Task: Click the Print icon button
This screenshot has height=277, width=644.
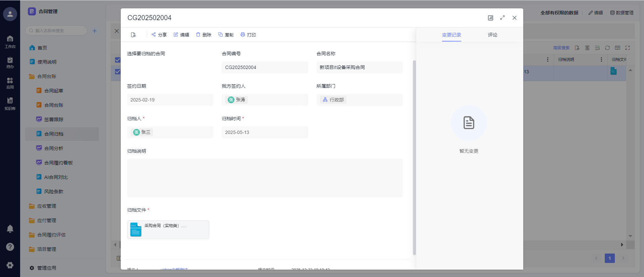Action: (243, 34)
